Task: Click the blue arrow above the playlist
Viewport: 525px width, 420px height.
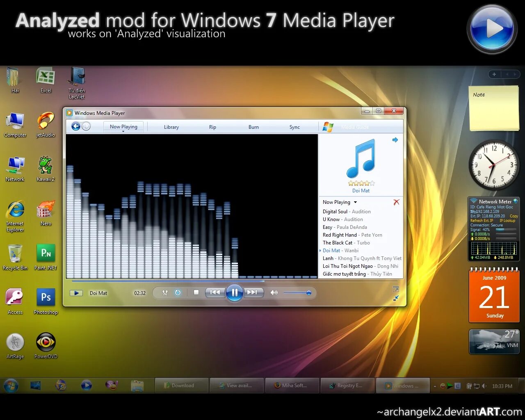Action: tap(395, 140)
